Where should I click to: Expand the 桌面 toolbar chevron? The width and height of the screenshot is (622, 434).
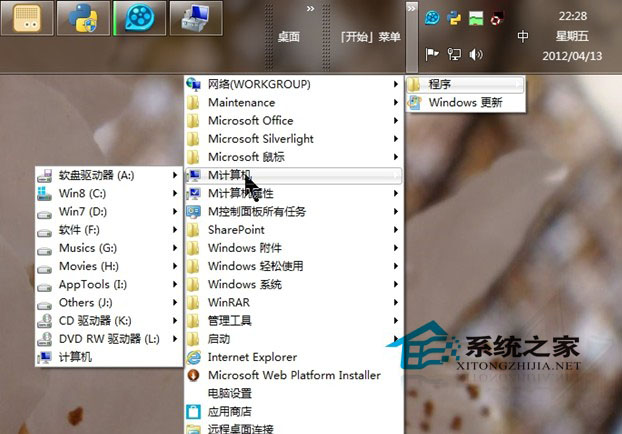tap(310, 9)
